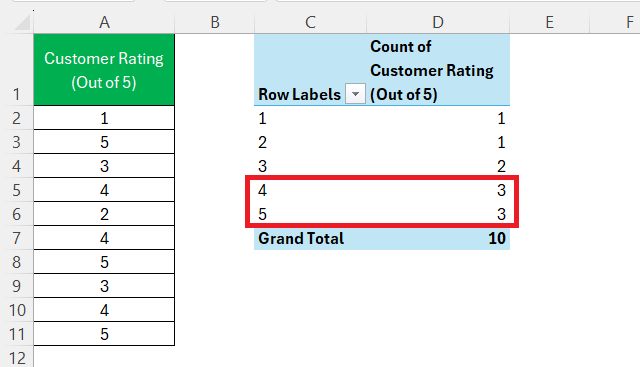
Task: Select row 4 header
Action: click(16, 166)
